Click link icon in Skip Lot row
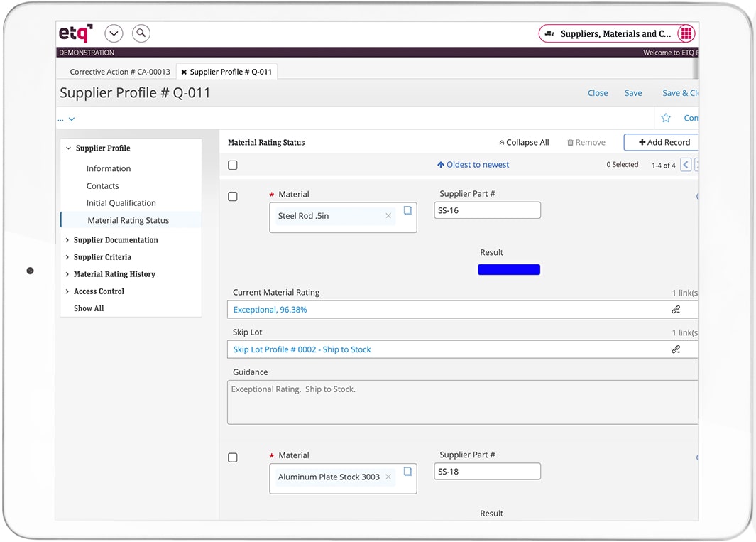This screenshot has height=542, width=756. [x=676, y=349]
